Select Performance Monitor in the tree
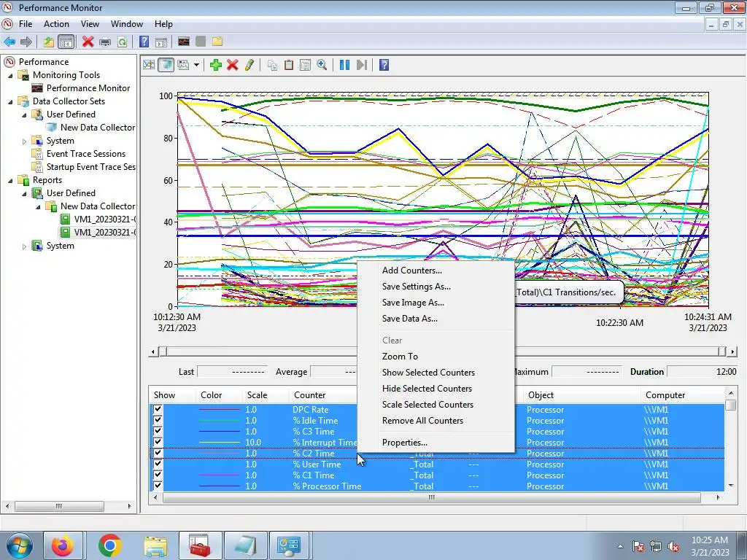This screenshot has height=560, width=747. tap(88, 88)
